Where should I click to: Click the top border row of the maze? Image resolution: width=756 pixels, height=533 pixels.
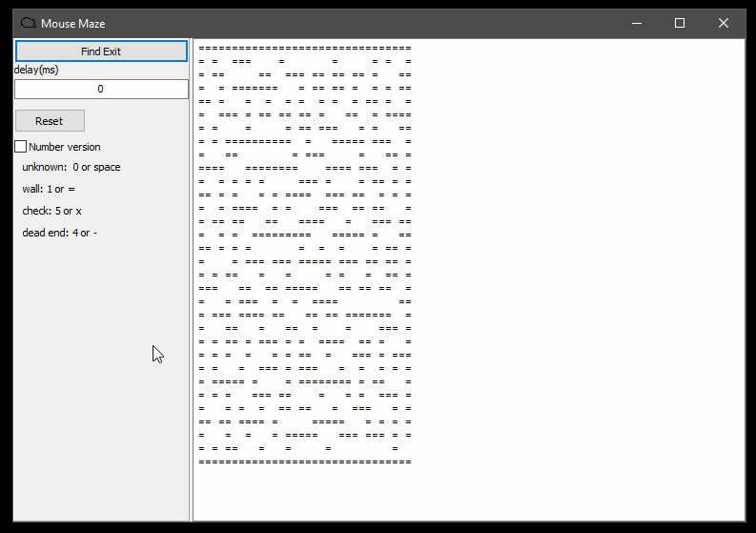305,47
